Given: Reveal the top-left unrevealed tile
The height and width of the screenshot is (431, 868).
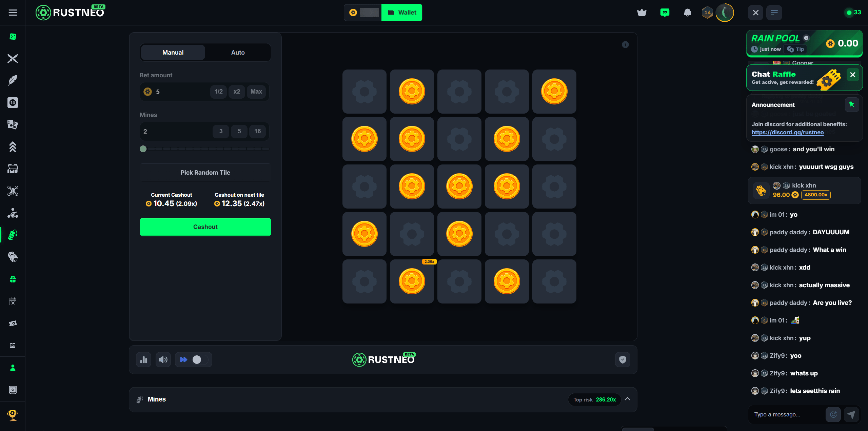Looking at the screenshot, I should pos(364,92).
